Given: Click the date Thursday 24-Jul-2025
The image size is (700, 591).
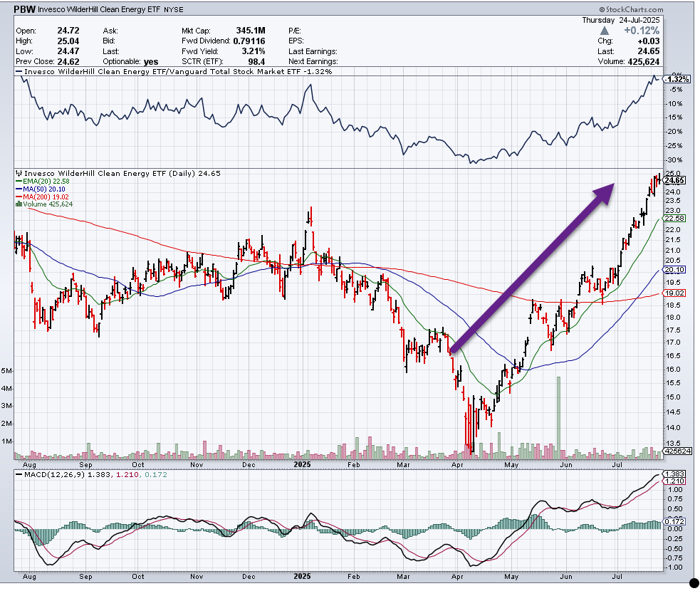Looking at the screenshot, I should (x=620, y=20).
